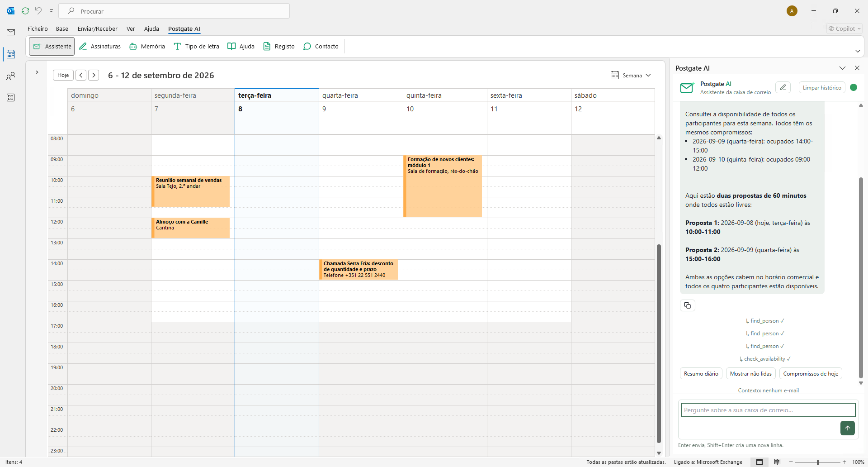The image size is (868, 467).
Task: Open the People view in the sidebar
Action: 11,76
